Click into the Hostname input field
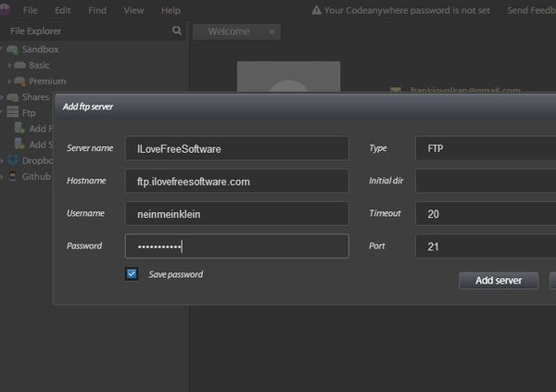This screenshot has width=556, height=392. pos(236,181)
